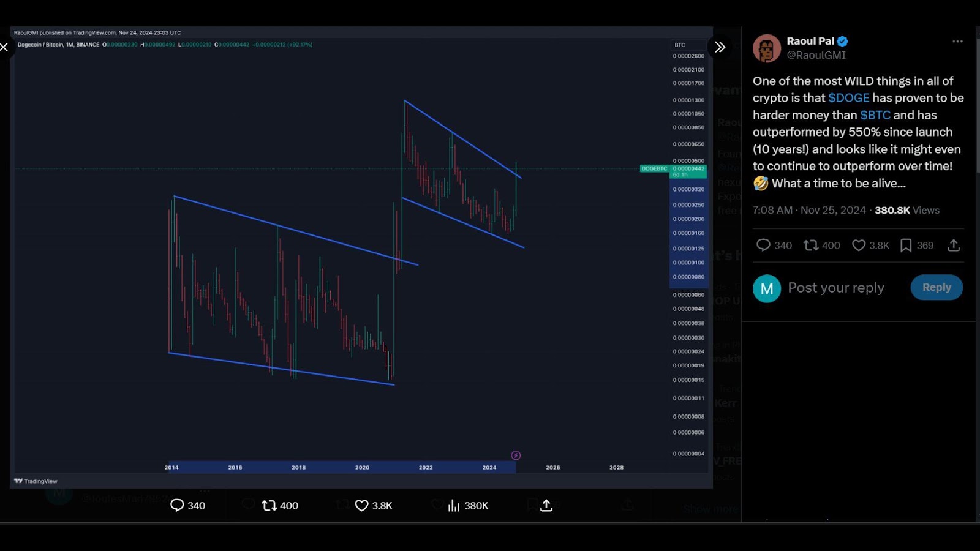
Task: Close the image viewer with the X icon
Action: (x=4, y=47)
